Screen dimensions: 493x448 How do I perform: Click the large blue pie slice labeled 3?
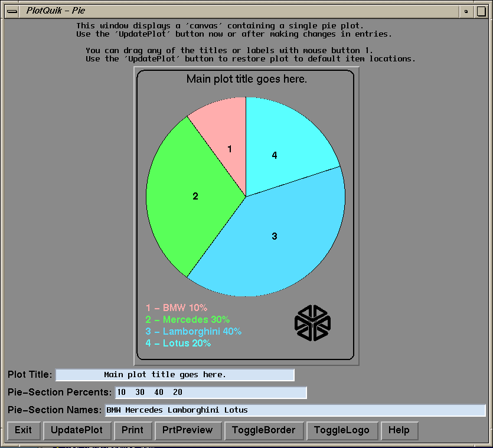pos(277,242)
